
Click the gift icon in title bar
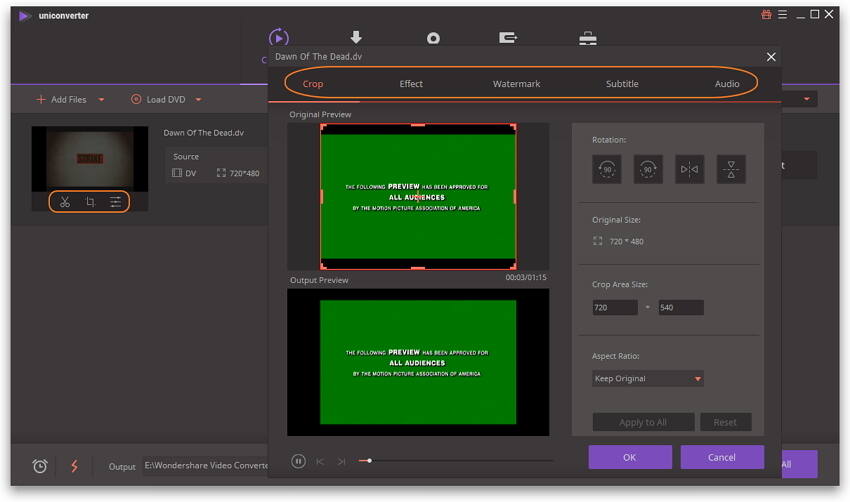click(766, 15)
